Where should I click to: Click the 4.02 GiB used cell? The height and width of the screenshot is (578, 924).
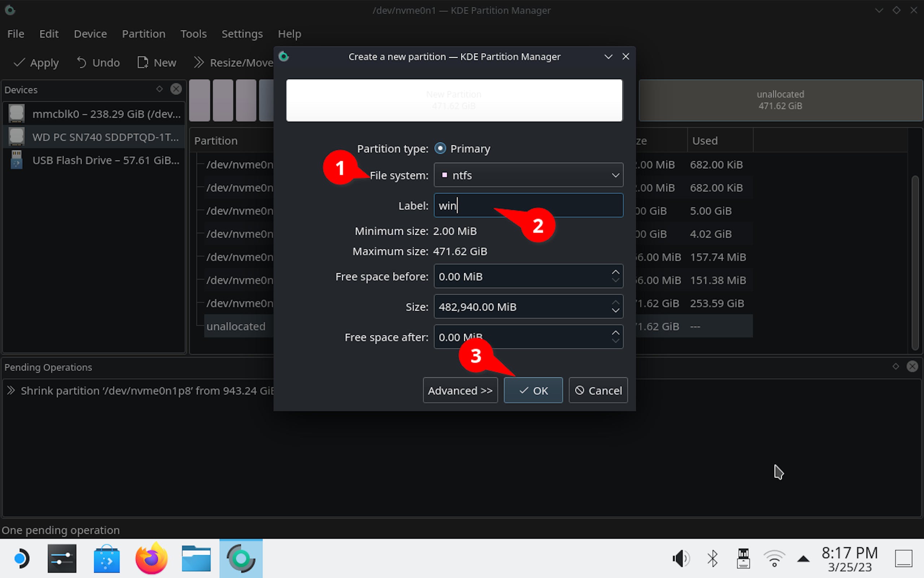coord(711,234)
